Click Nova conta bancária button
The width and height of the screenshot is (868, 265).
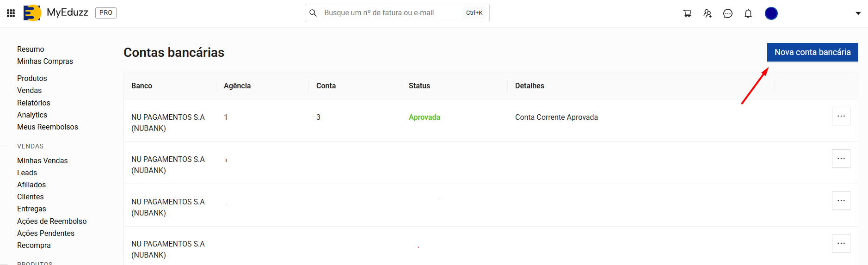point(812,52)
